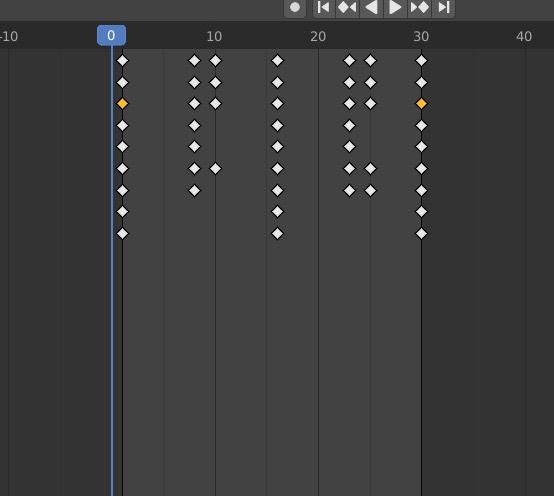The image size is (554, 496).
Task: Jump to the previous keyframe
Action: [347, 7]
